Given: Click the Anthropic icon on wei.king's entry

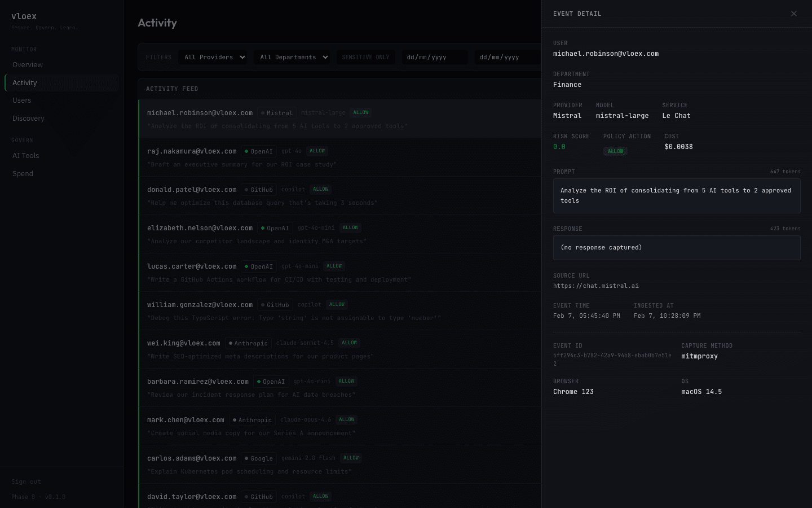Looking at the screenshot, I should (230, 343).
